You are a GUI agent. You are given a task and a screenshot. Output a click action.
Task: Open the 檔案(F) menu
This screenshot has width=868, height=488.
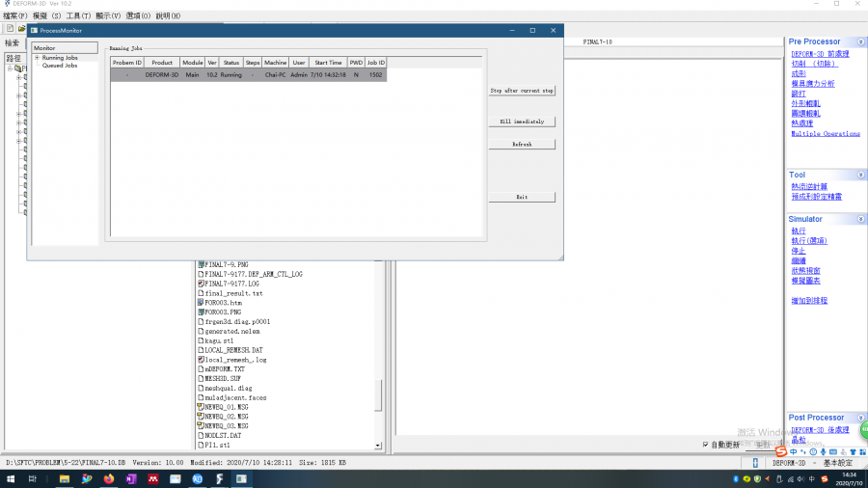pyautogui.click(x=14, y=16)
